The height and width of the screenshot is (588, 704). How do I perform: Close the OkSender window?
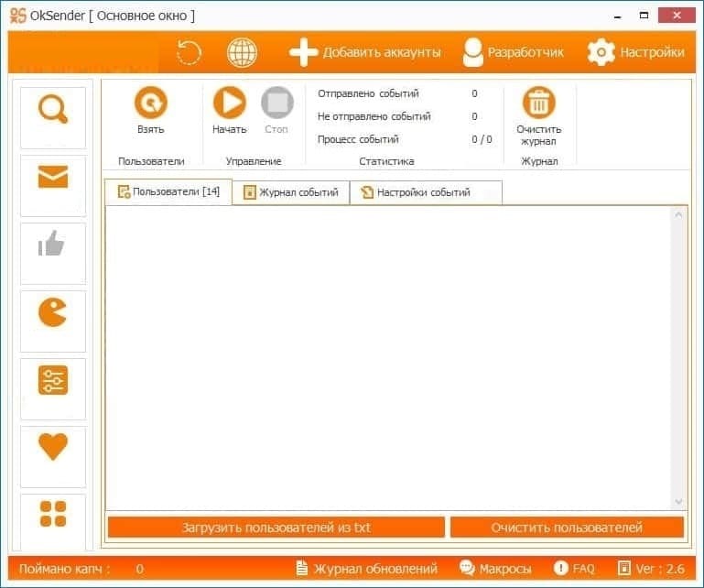click(x=677, y=16)
